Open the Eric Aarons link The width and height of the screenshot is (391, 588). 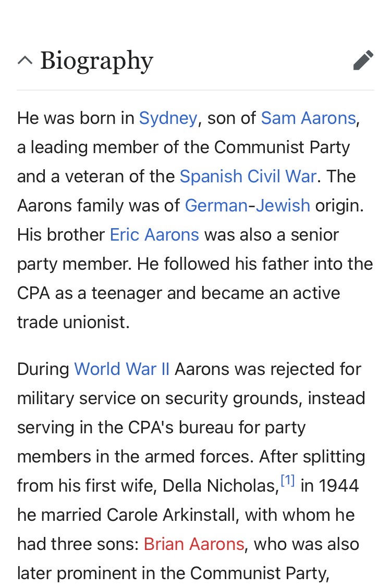point(154,235)
